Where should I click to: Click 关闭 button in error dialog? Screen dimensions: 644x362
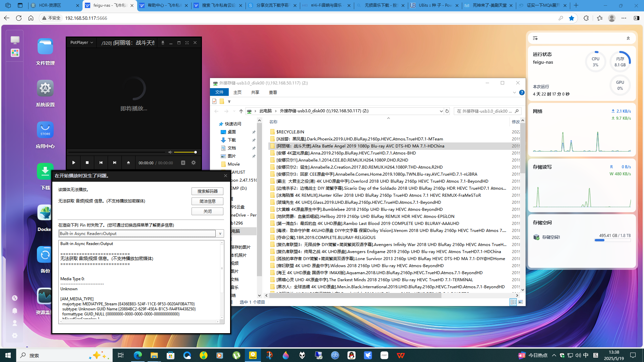click(207, 211)
